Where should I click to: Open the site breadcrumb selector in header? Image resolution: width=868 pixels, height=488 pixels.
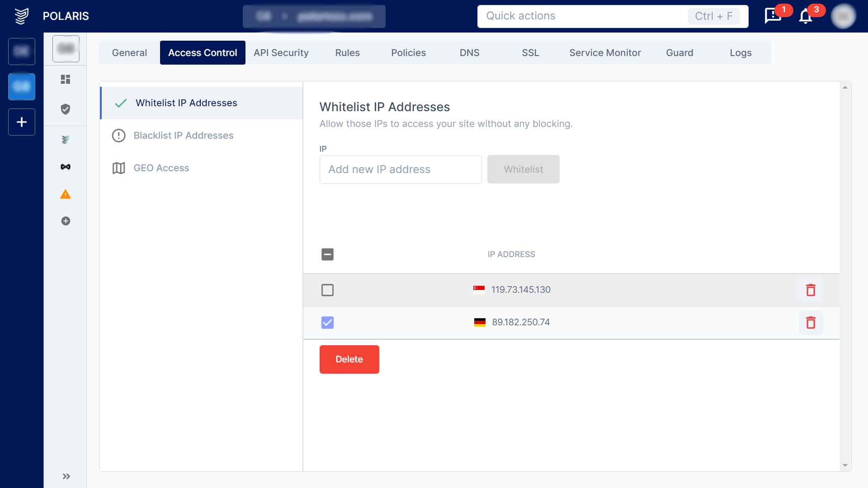point(314,17)
